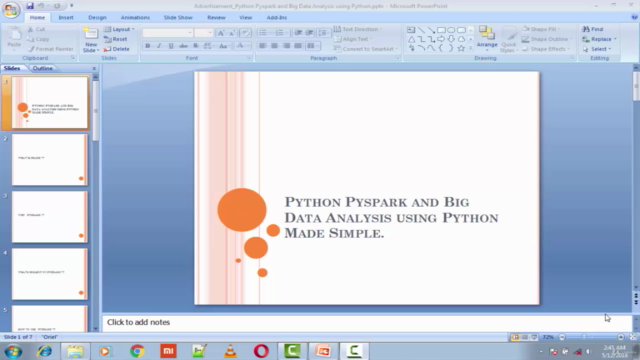Click the Delete slide button
This screenshot has height=360, width=640.
click(116, 49)
